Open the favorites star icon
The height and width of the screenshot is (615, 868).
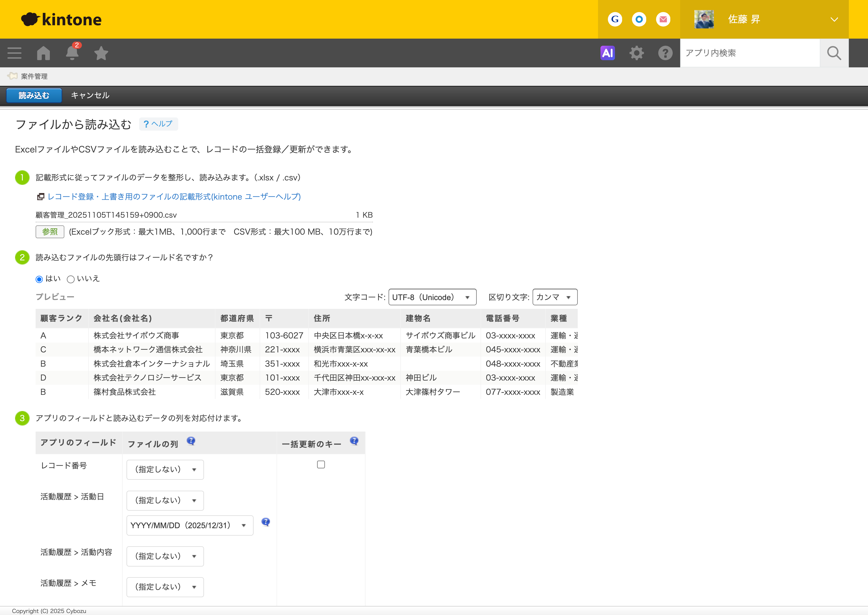tap(101, 53)
